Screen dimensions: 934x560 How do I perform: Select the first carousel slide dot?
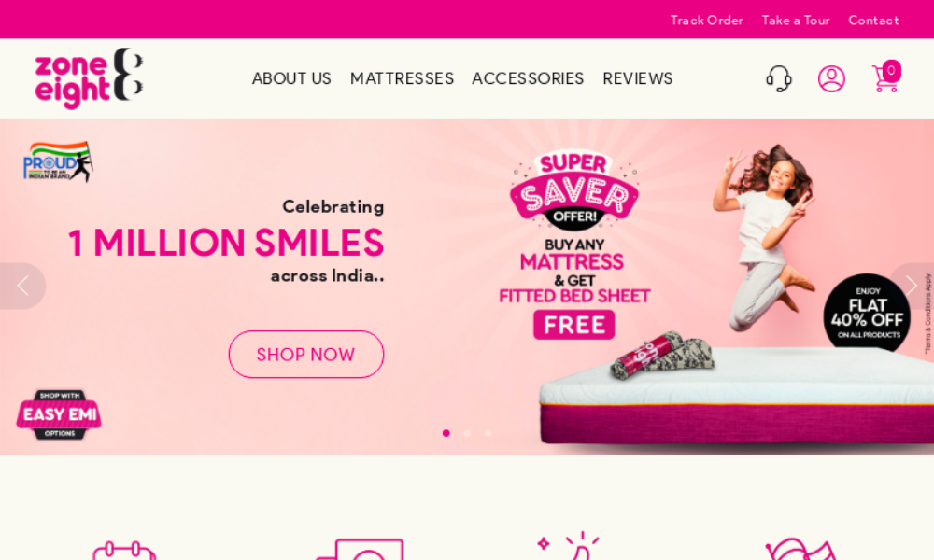point(446,433)
